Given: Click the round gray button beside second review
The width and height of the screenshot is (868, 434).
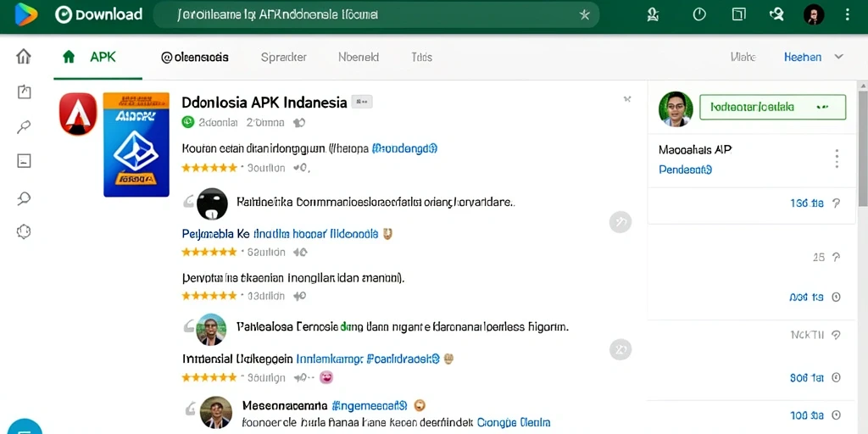Looking at the screenshot, I should (620, 350).
